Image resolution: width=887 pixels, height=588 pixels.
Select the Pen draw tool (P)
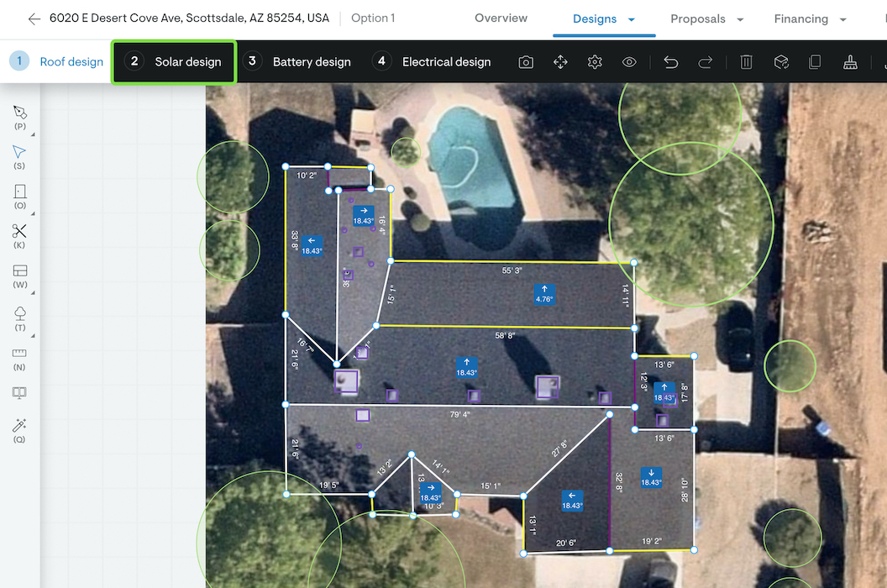(19, 113)
